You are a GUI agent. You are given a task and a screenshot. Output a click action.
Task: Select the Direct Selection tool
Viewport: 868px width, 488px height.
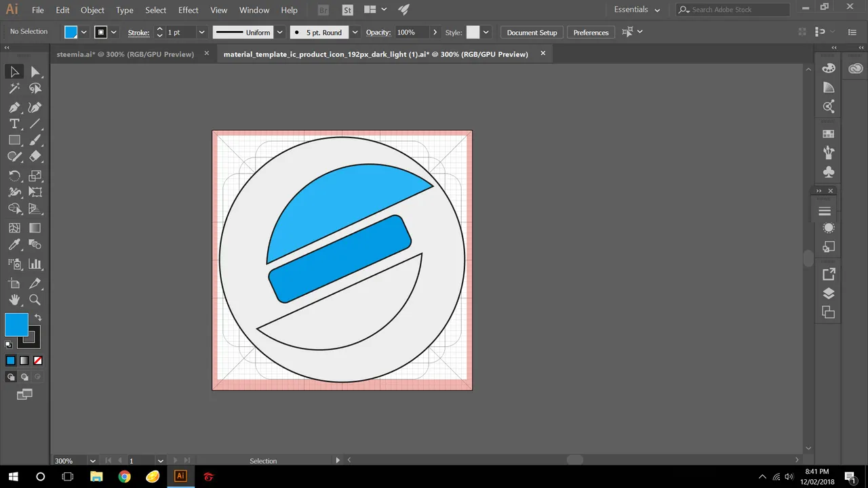(x=35, y=72)
